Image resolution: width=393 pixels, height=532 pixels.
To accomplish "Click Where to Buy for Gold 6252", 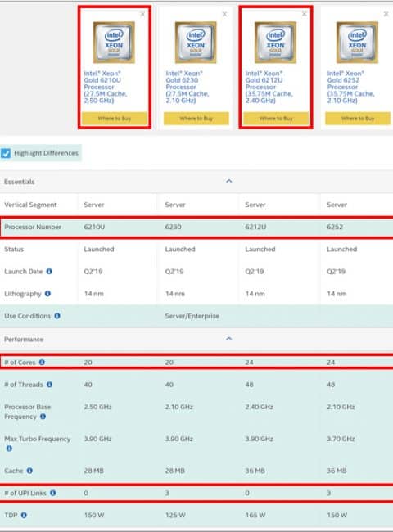I will (358, 119).
